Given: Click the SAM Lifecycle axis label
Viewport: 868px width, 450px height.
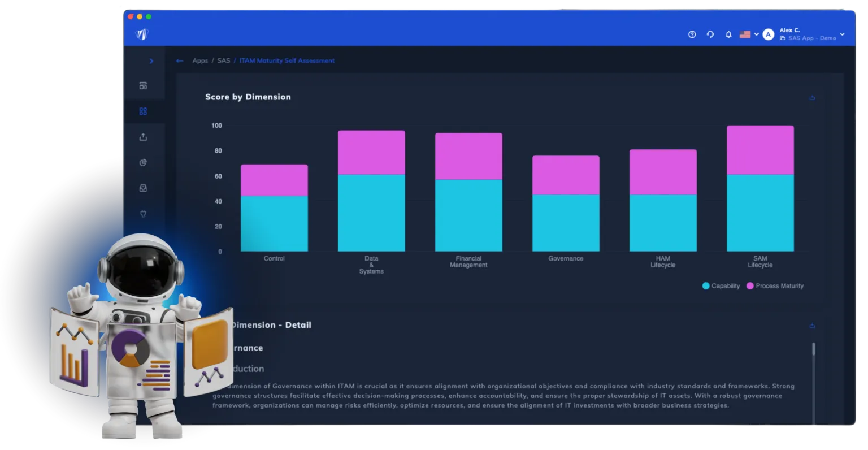Looking at the screenshot, I should tap(760, 262).
